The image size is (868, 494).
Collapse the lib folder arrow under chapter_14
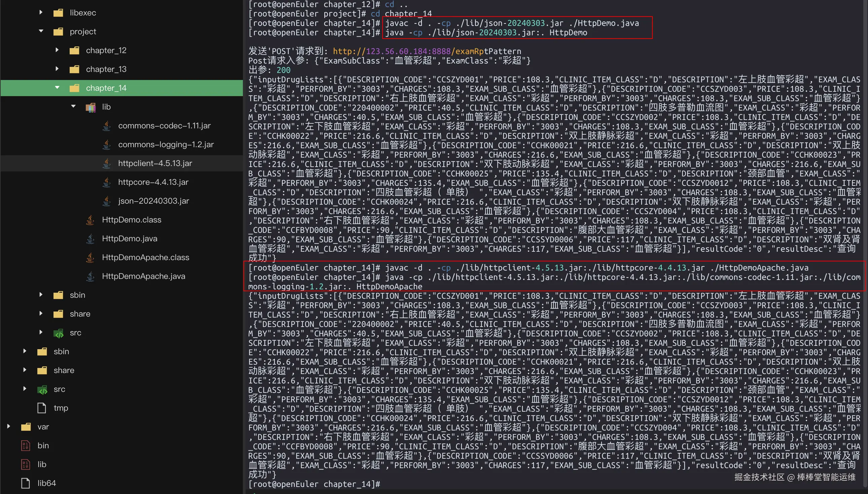[73, 107]
